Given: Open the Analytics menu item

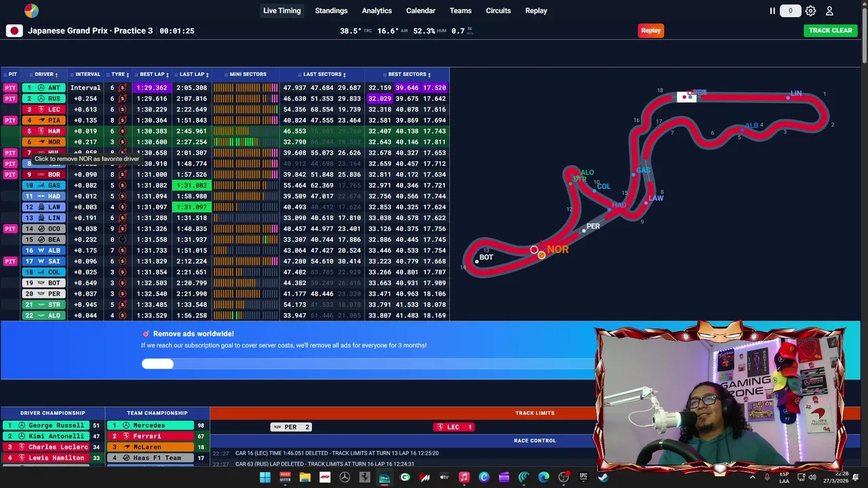Looking at the screenshot, I should coord(377,11).
